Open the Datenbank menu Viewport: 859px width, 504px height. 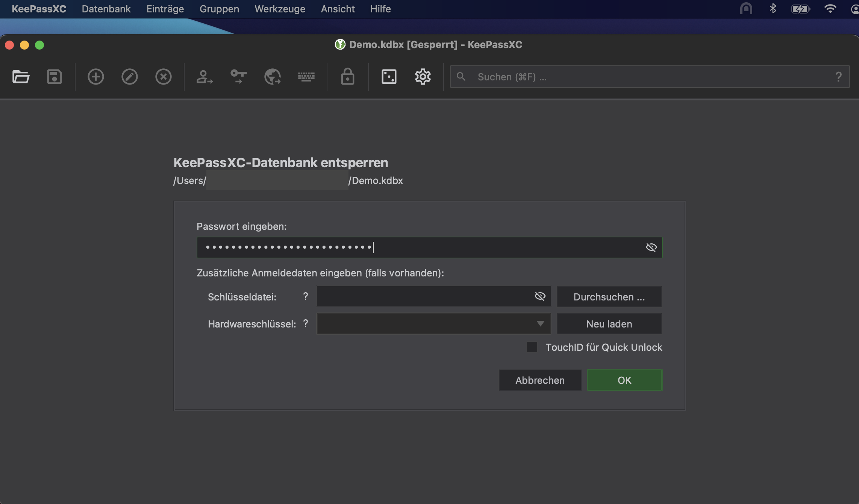106,9
